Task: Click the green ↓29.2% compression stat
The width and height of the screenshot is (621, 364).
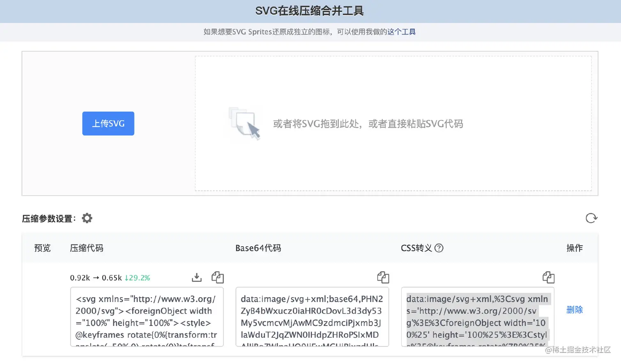Action: (x=137, y=278)
